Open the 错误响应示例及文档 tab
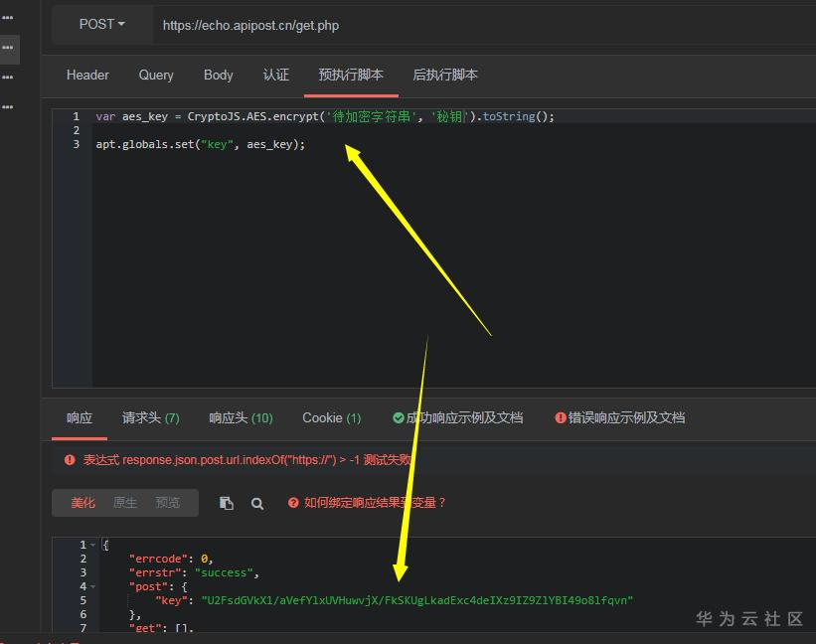The image size is (816, 644). coord(620,417)
